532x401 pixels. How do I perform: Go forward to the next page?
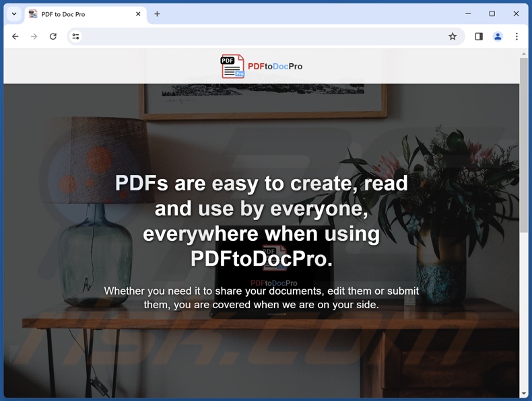(34, 36)
